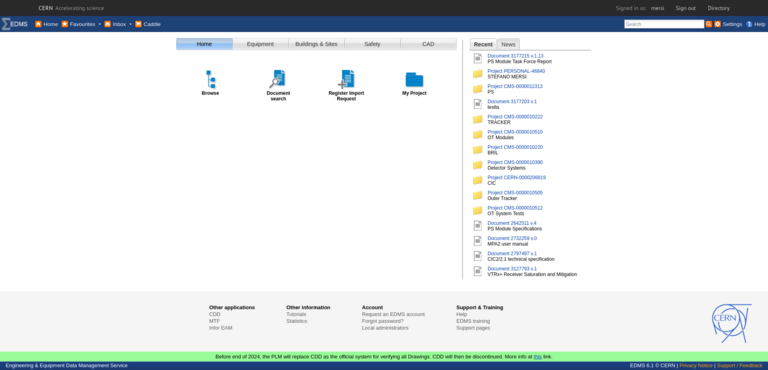768x370 pixels.
Task: Open Register Import Request icon
Action: click(x=346, y=79)
